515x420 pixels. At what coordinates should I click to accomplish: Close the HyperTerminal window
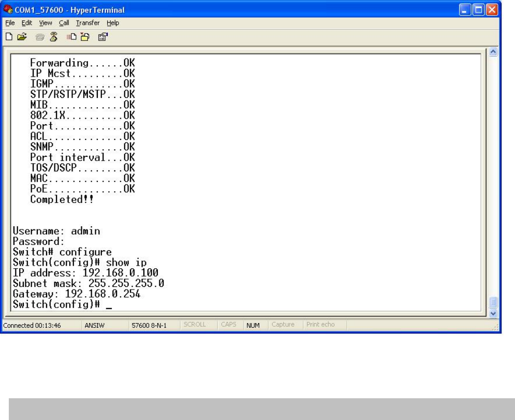tap(492, 10)
